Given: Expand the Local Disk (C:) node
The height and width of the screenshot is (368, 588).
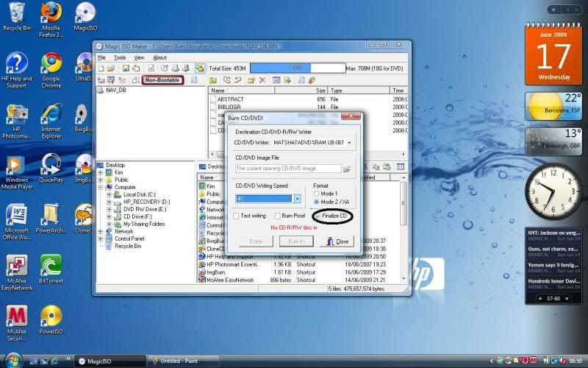Looking at the screenshot, I should (x=109, y=194).
